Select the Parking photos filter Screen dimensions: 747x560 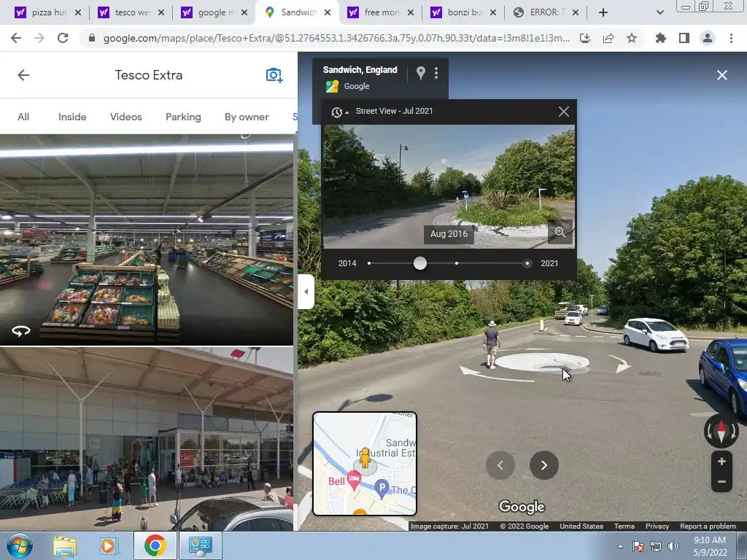click(x=183, y=117)
